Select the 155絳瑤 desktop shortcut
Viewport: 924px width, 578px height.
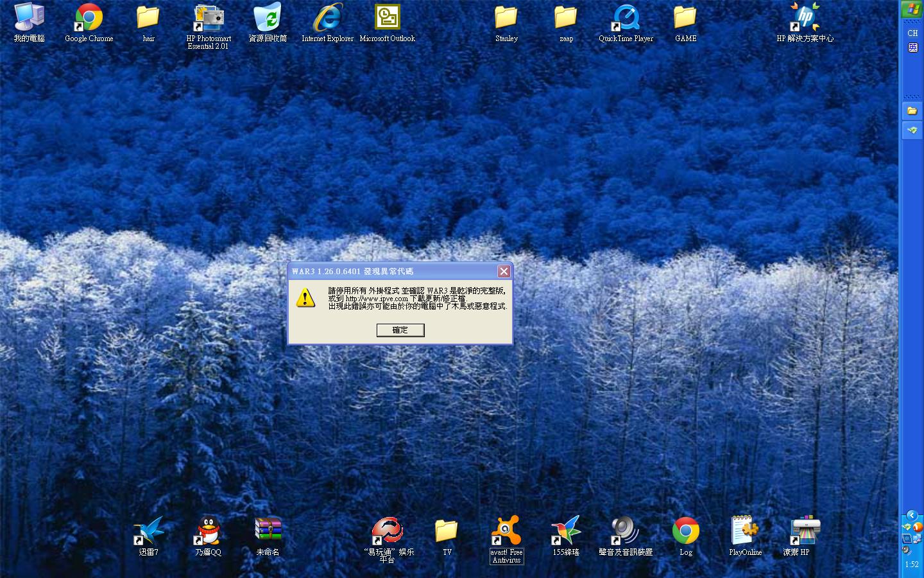pos(566,536)
